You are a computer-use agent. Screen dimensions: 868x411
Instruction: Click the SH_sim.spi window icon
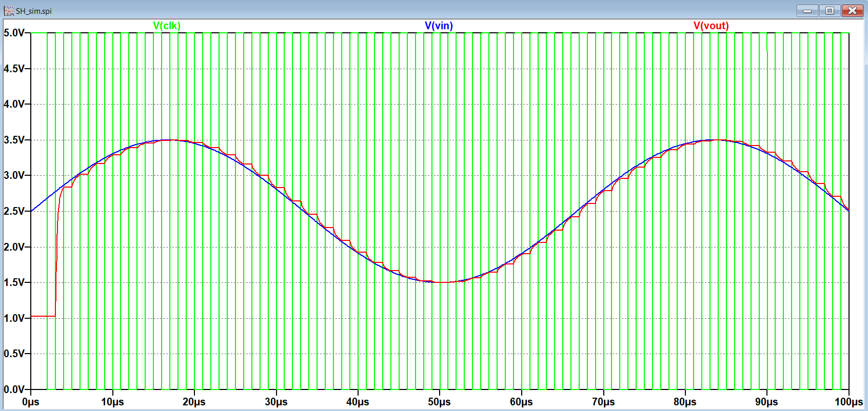9,11
